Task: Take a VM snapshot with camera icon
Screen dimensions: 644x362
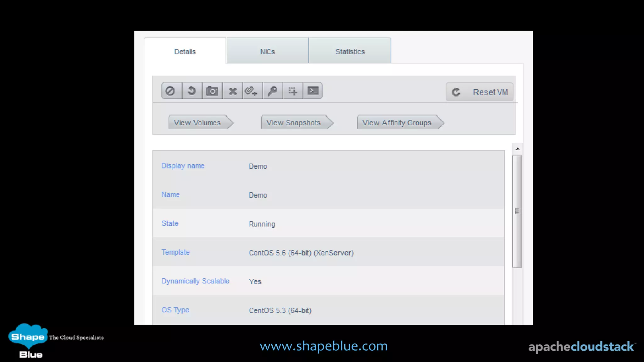Action: tap(212, 91)
